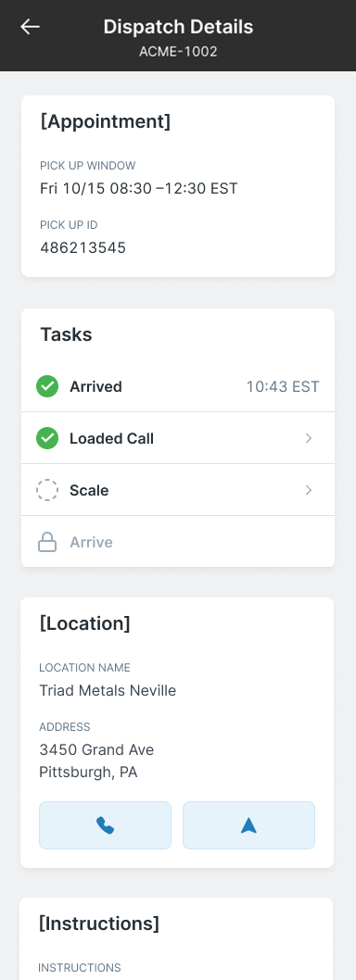356x980 pixels.
Task: Tap the navigation arrow button
Action: click(248, 825)
